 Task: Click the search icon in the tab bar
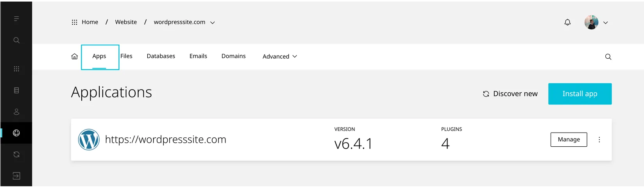tap(608, 57)
